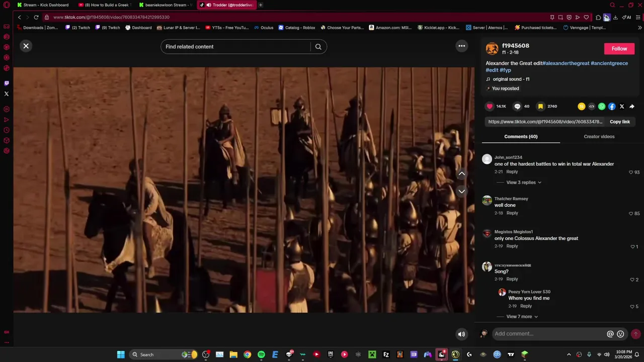Post comment with the red arrow button
This screenshot has height=362, width=644.
click(x=635, y=334)
